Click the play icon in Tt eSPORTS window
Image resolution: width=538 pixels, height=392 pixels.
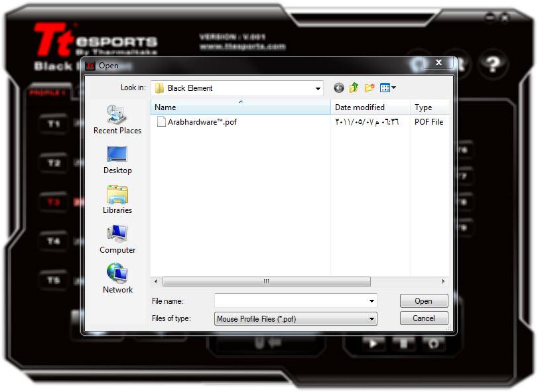(373, 344)
